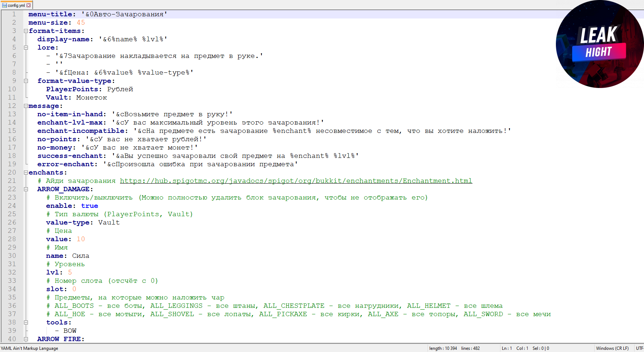
Task: Click the 'error-enchant:' key
Action: [67, 164]
